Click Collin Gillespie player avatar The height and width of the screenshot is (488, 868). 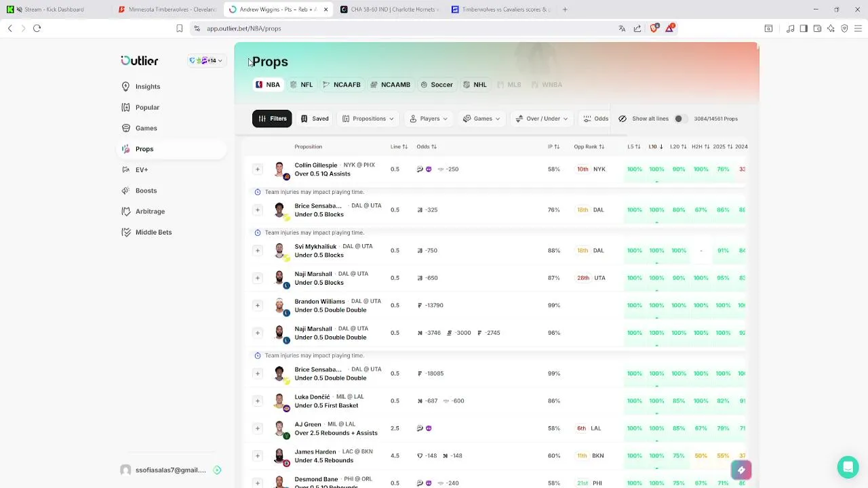click(x=279, y=169)
